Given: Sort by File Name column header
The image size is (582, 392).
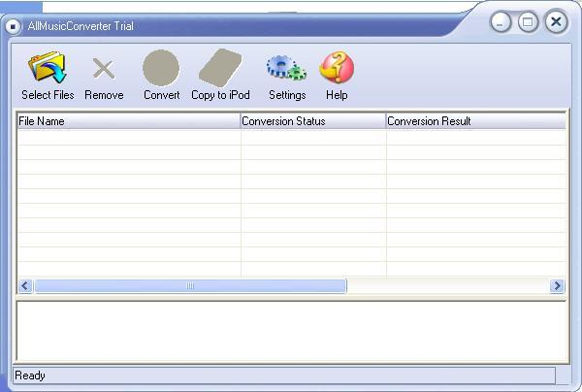Looking at the screenshot, I should point(129,121).
